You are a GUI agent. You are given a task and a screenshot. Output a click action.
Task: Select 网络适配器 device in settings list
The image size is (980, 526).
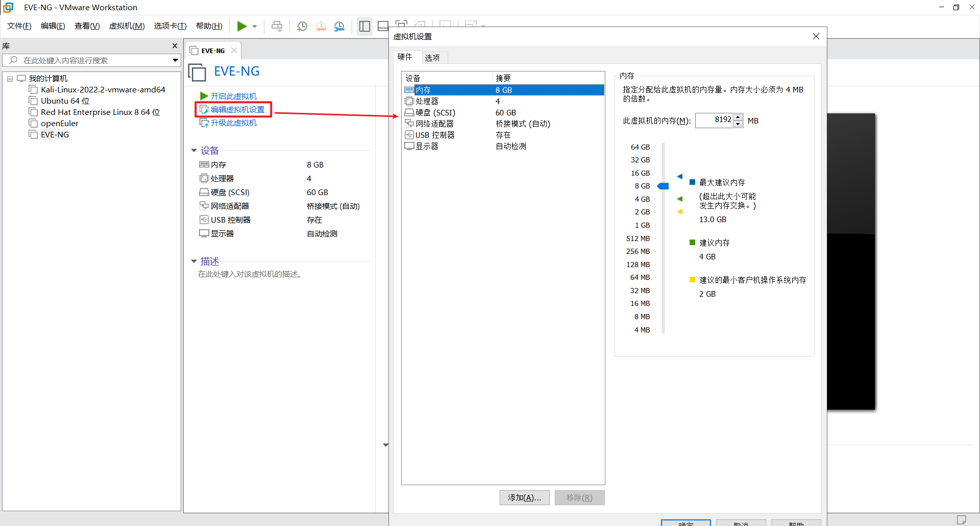pos(503,124)
